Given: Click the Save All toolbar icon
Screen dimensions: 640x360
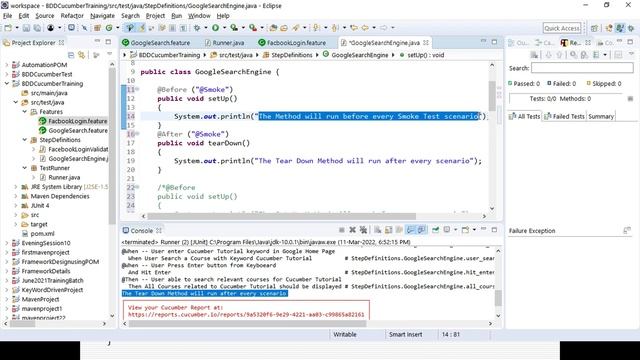Looking at the screenshot, I should [x=37, y=28].
